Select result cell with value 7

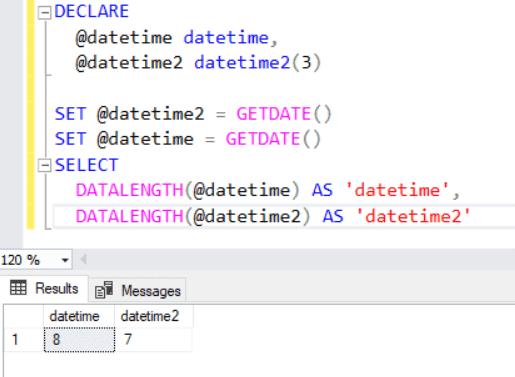[154, 340]
